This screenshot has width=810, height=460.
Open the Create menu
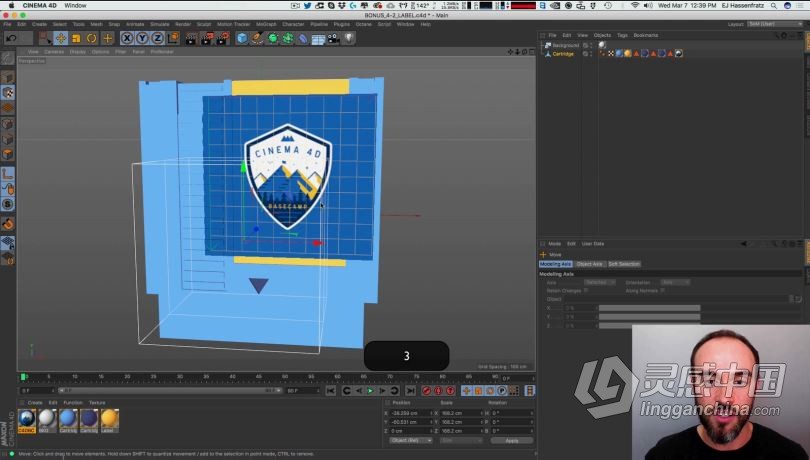pyautogui.click(x=39, y=24)
